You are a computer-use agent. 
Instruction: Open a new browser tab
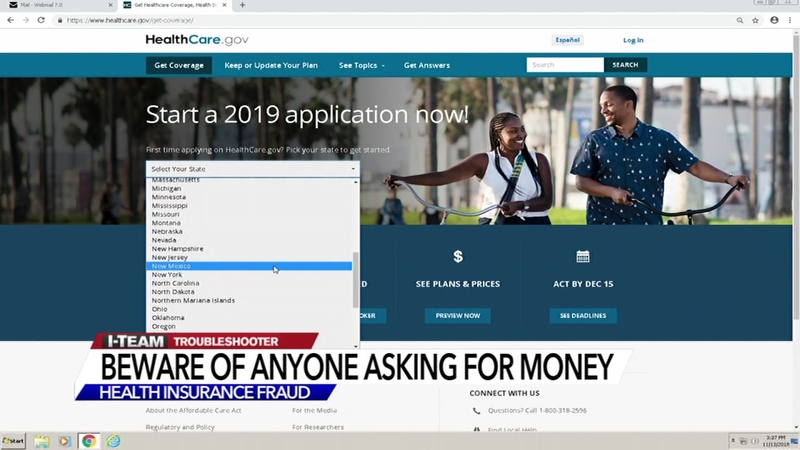pos(242,5)
